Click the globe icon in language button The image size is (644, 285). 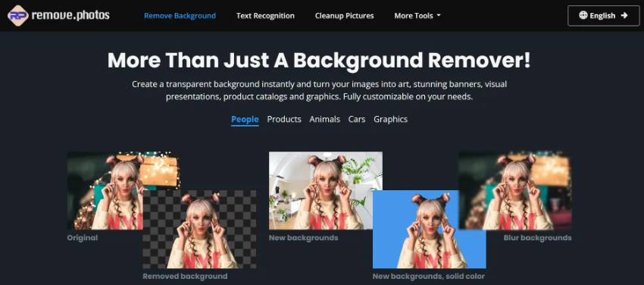(x=583, y=16)
